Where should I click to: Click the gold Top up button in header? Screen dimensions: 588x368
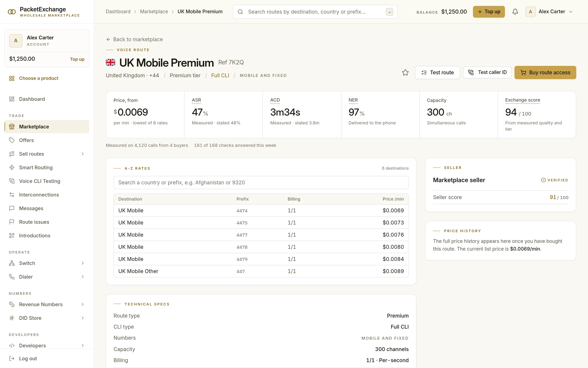[x=489, y=12]
